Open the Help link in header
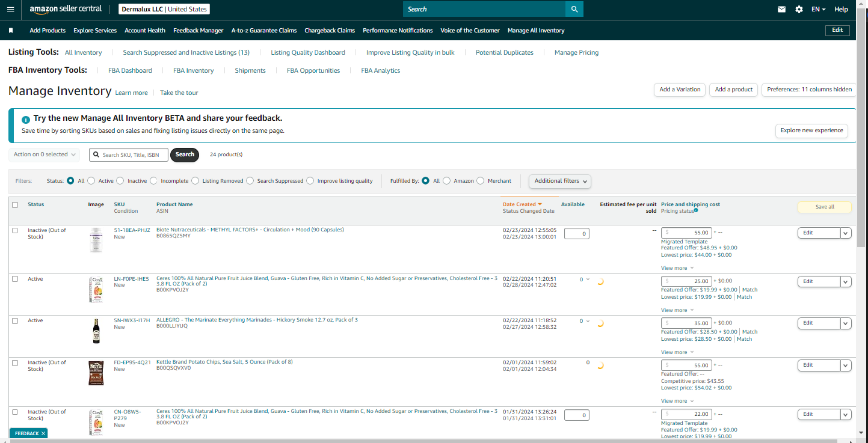 click(x=841, y=9)
